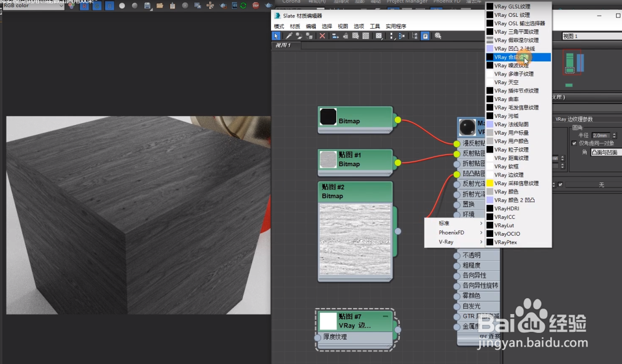Choose VRay 污垢 from list
Image resolution: width=622 pixels, height=364 pixels.
[518, 116]
